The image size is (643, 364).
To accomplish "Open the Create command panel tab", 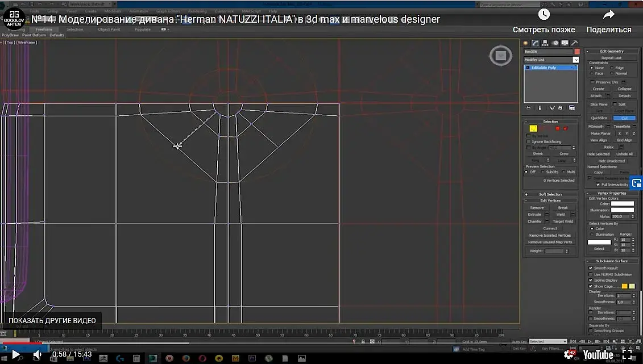I will click(526, 43).
